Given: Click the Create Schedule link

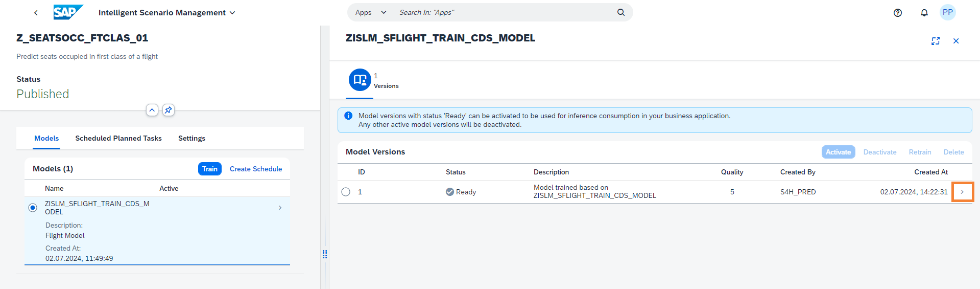Looking at the screenshot, I should click(x=255, y=169).
